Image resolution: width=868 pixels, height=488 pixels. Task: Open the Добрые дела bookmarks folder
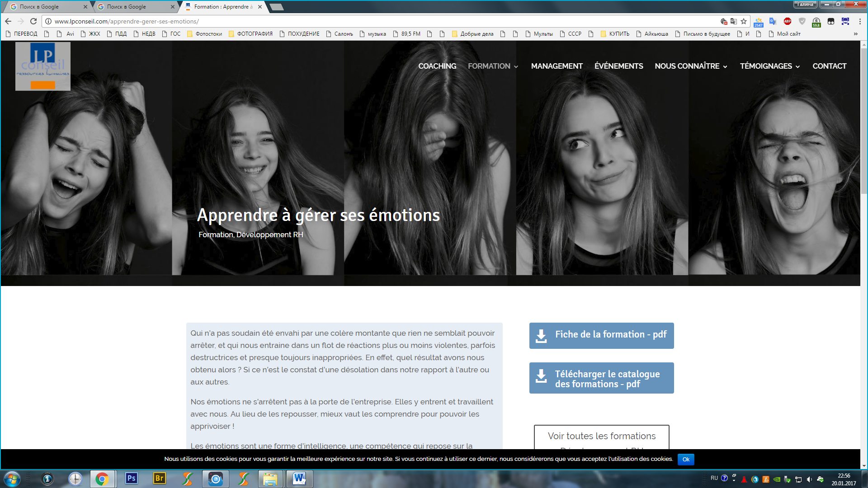point(472,34)
